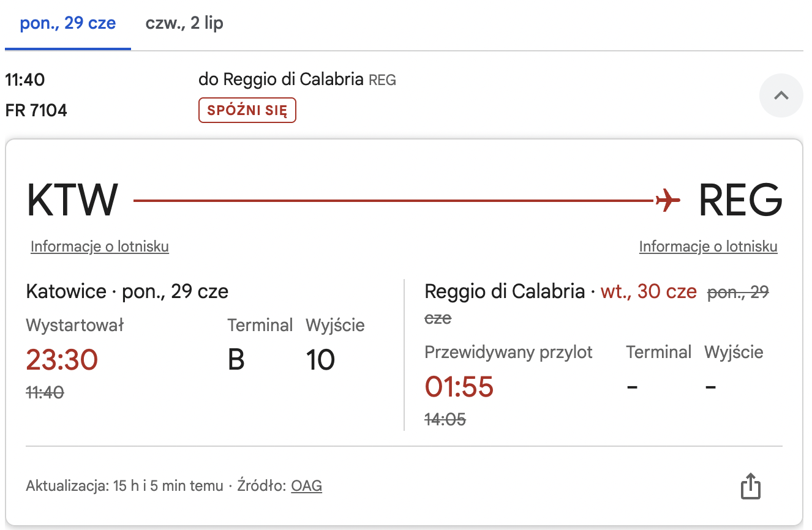Click the REG destination airport code
This screenshot has height=530, width=812.
741,200
